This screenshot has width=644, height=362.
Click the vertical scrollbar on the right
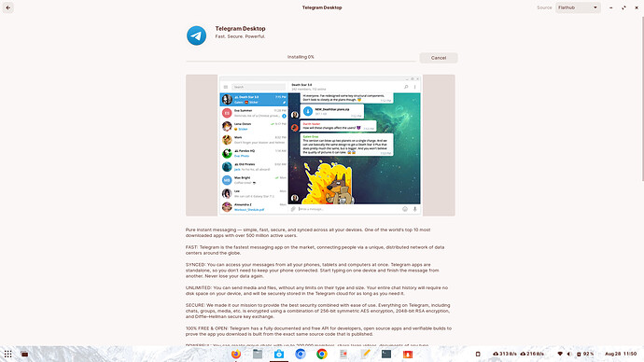pyautogui.click(x=643, y=99)
